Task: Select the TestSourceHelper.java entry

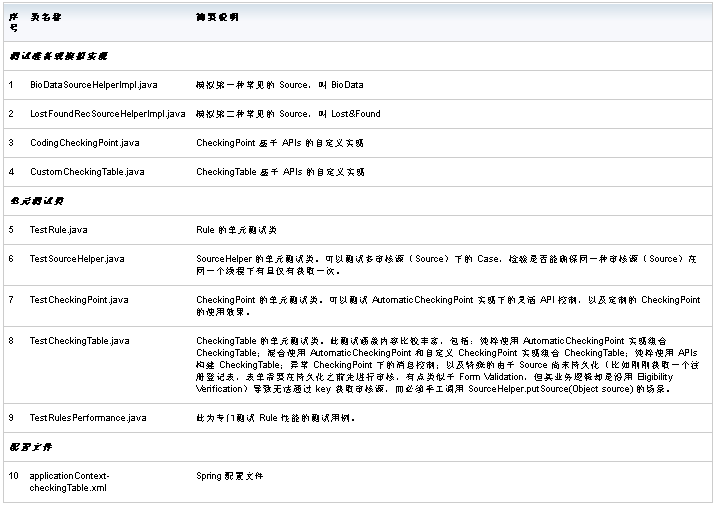Action: 77,259
